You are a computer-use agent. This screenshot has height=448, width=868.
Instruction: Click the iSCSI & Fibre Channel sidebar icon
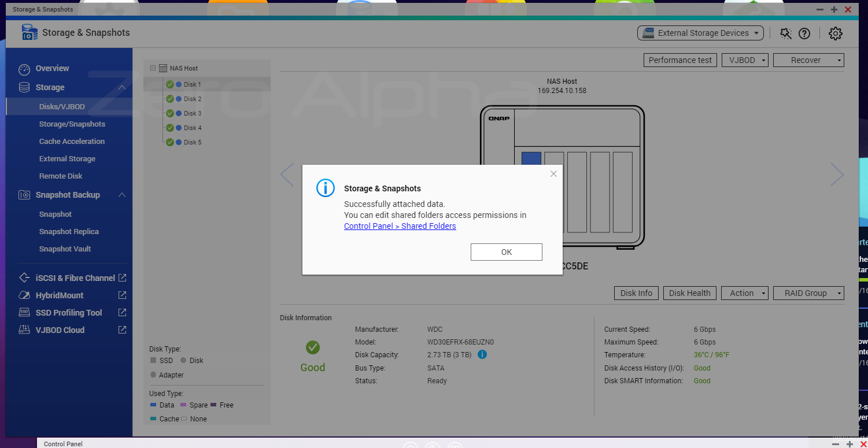pyautogui.click(x=23, y=277)
